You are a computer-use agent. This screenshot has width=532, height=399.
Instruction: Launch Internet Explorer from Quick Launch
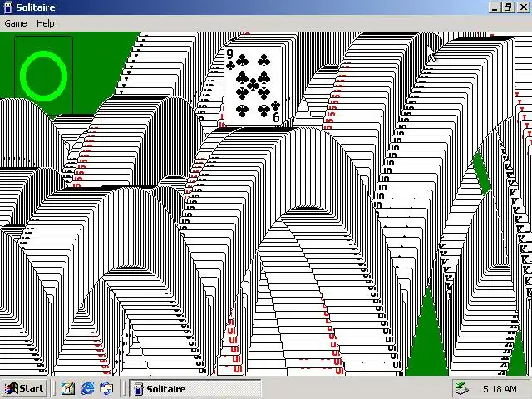coord(87,388)
